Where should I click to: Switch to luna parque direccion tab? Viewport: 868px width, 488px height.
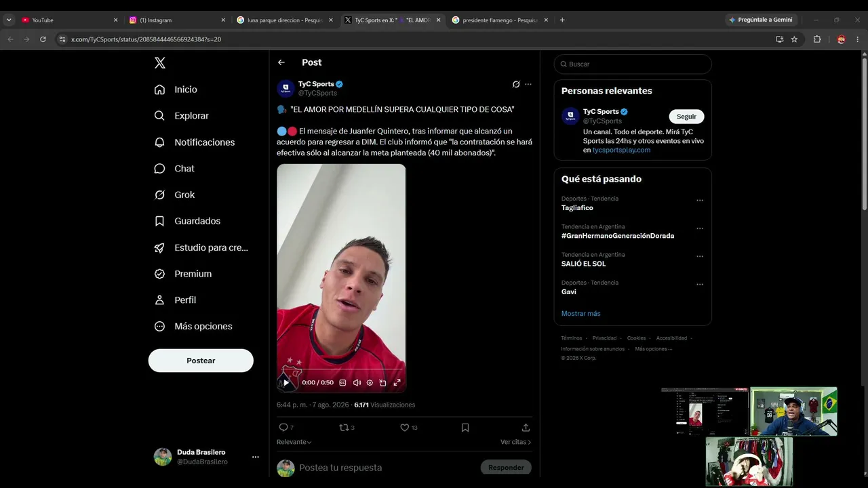tap(283, 20)
